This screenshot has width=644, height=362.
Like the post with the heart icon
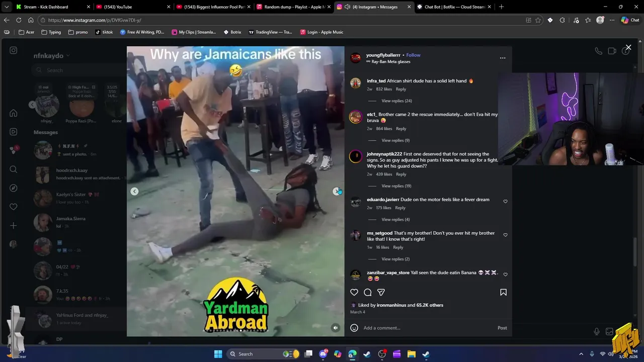point(354,292)
